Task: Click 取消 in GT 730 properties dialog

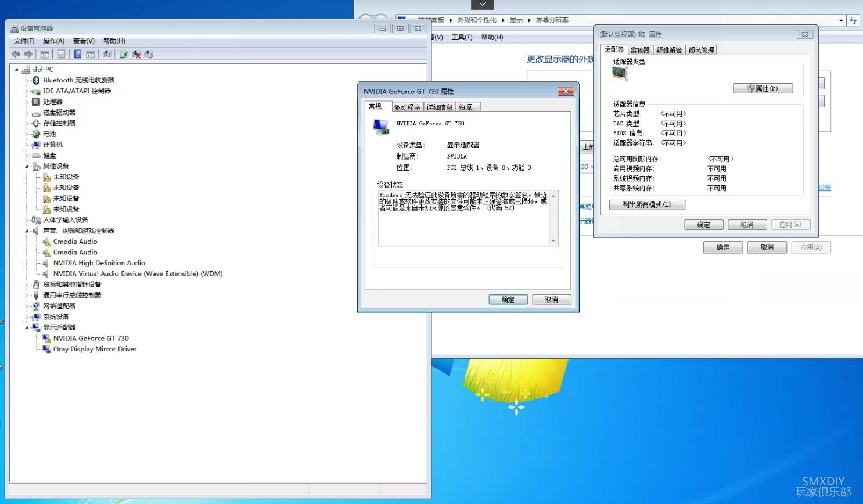Action: [x=552, y=300]
